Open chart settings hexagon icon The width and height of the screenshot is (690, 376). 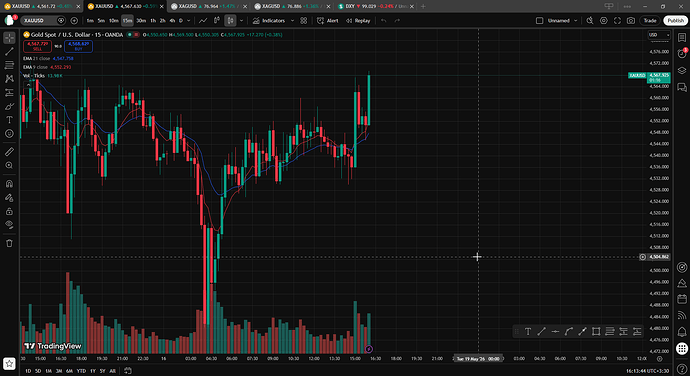604,21
